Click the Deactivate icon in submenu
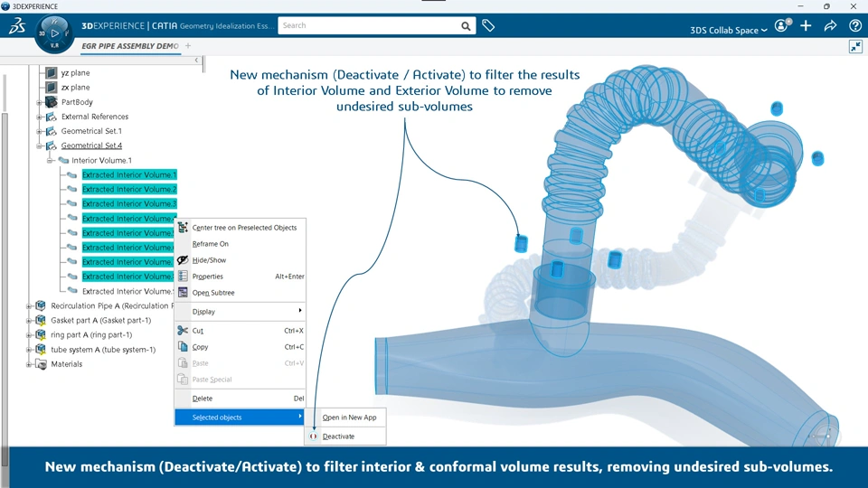 point(314,436)
